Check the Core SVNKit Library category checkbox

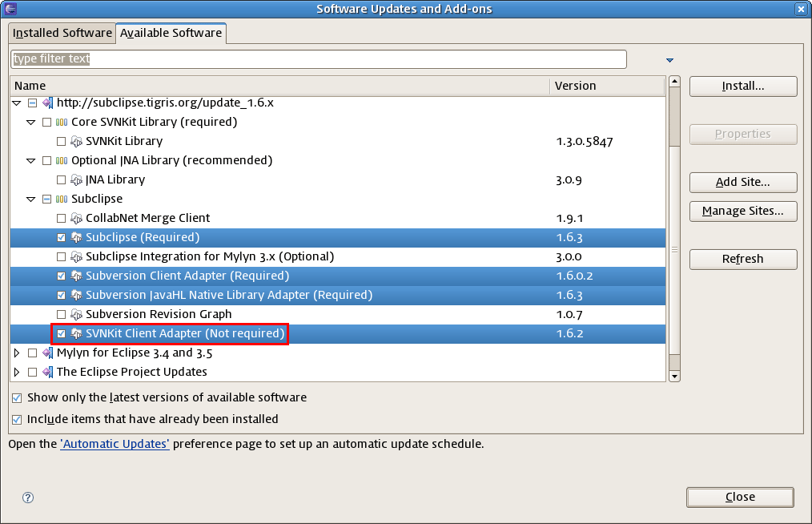[x=46, y=123]
